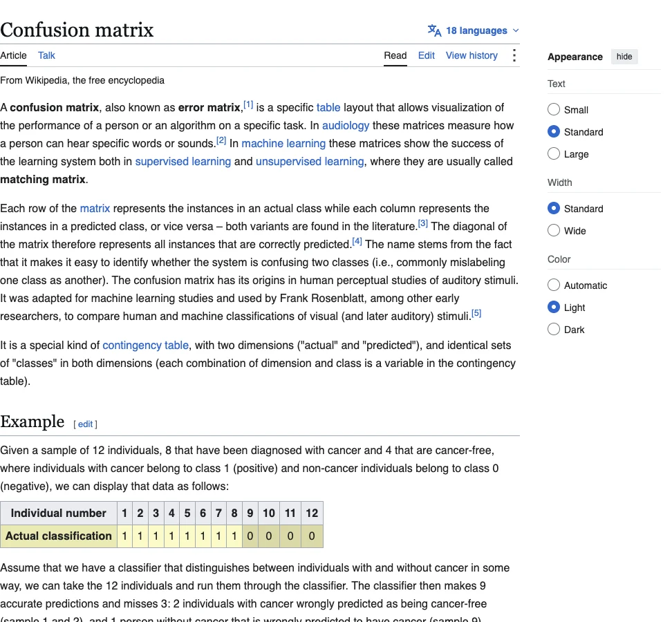The width and height of the screenshot is (672, 622).
Task: Open the vertical three-dot more options menu
Action: click(x=514, y=55)
